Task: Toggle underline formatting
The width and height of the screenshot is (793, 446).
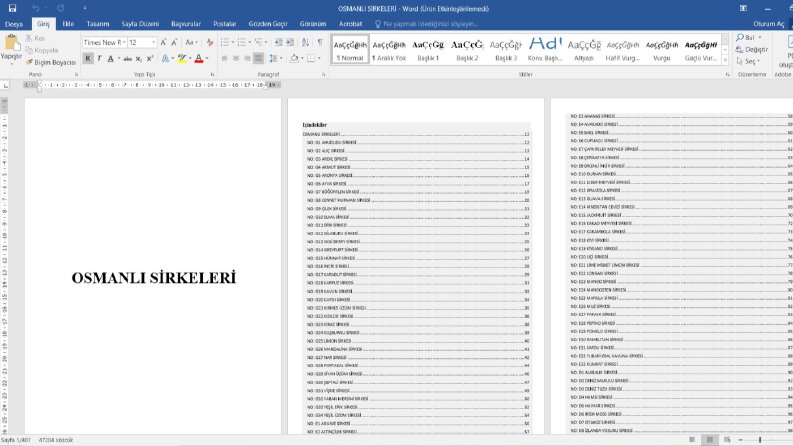Action: 110,59
